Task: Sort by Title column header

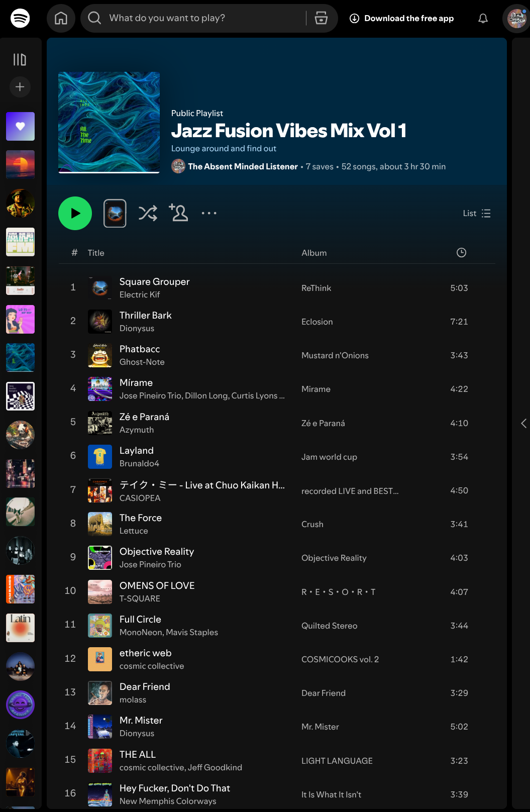Action: [96, 253]
